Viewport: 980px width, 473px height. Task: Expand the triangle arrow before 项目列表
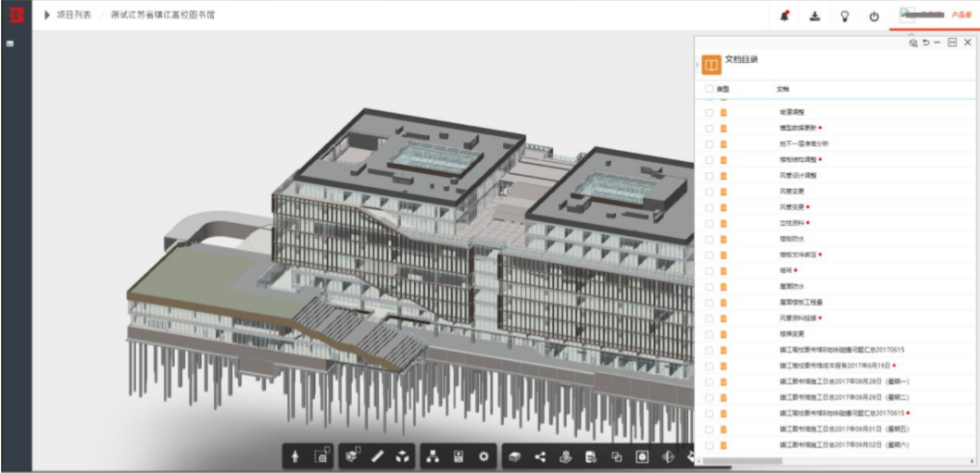coord(47,16)
